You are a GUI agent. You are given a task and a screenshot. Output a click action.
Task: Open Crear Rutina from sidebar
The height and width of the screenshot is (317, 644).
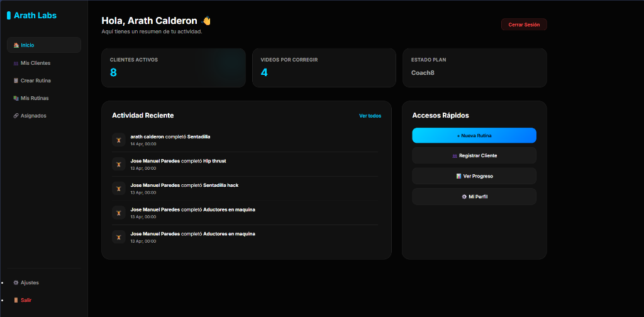point(44,81)
